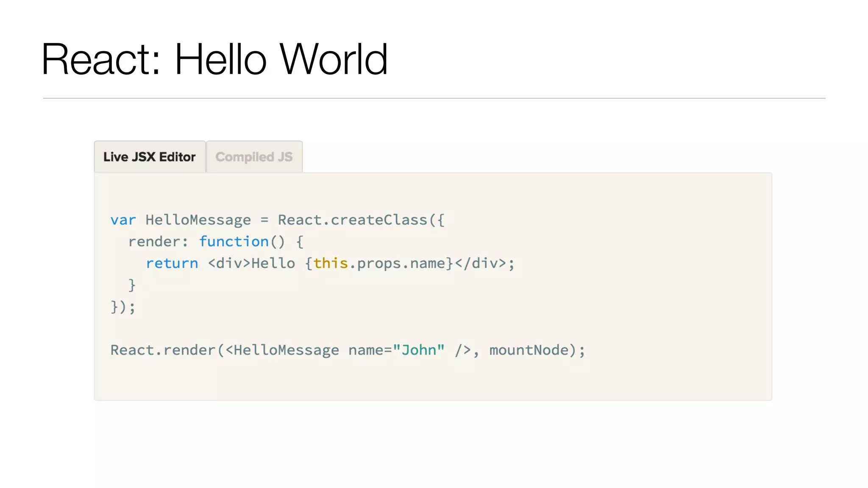The width and height of the screenshot is (868, 488).
Task: Click the "John" string literal
Action: pyautogui.click(x=419, y=350)
